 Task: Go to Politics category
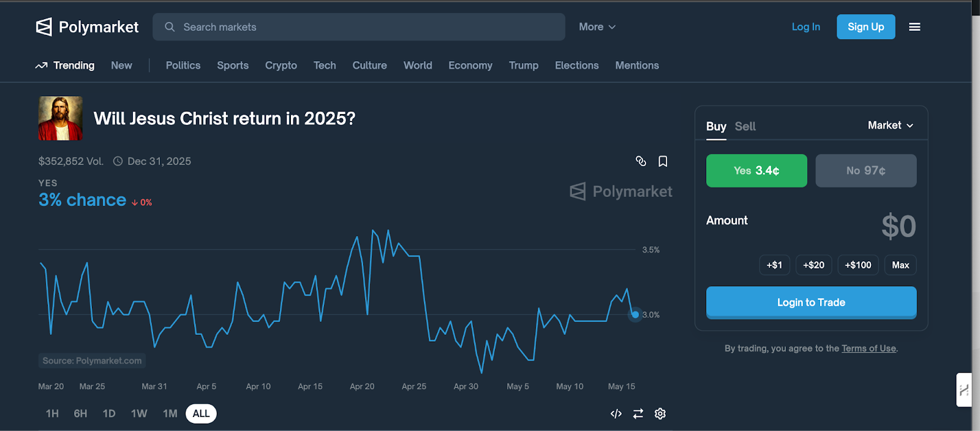click(x=183, y=66)
